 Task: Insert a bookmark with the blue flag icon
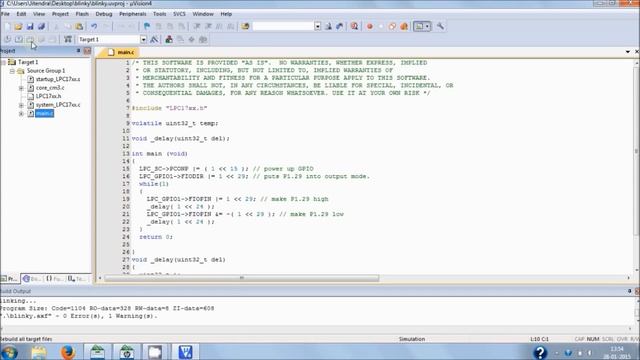[147, 27]
